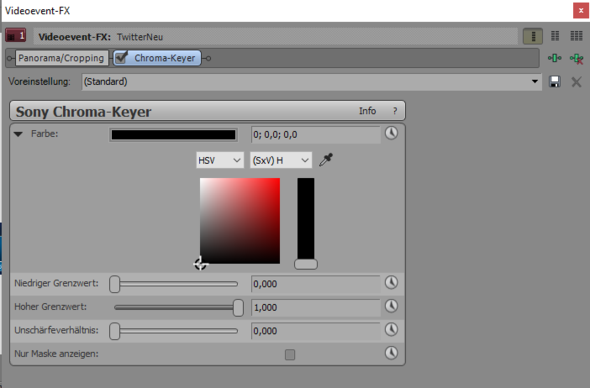
Task: Close the Videoevent-FX window
Action: click(x=581, y=11)
